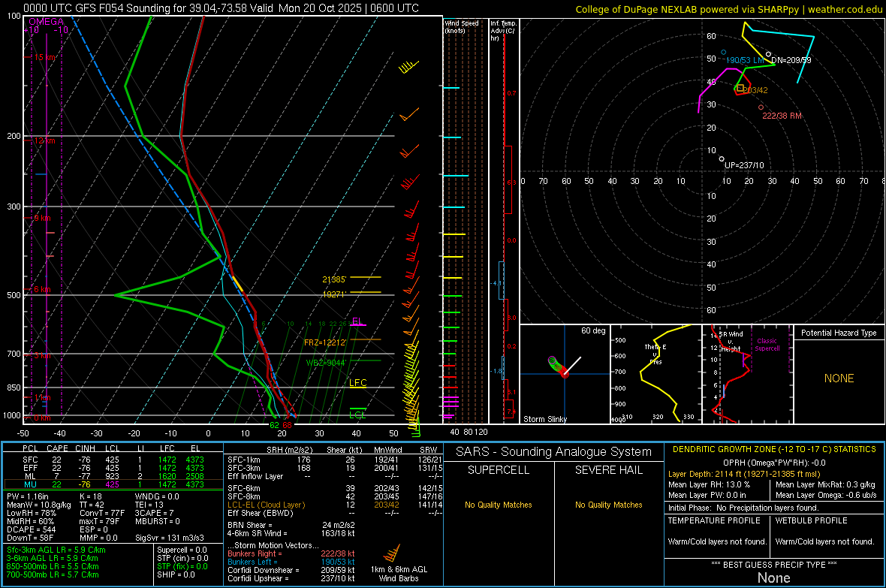Click the DCAPE = 544 value
The height and width of the screenshot is (588, 886).
[31, 529]
